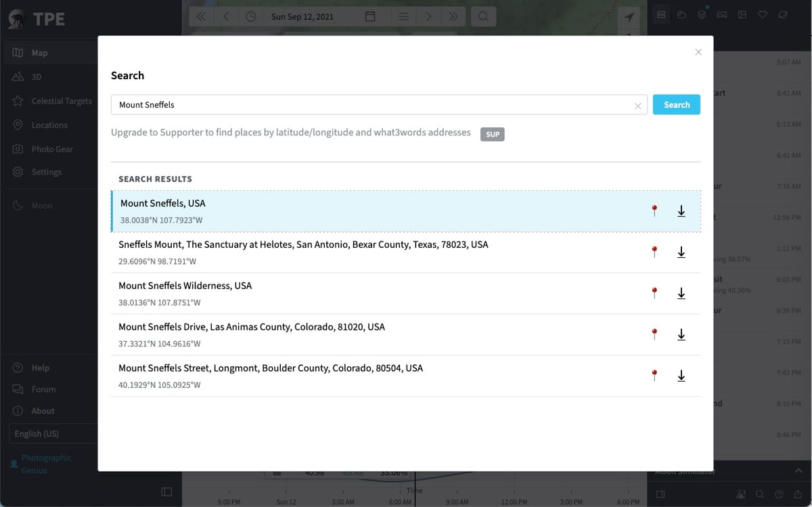812x507 pixels.
Task: Open image panel icon at top right
Action: click(x=742, y=15)
